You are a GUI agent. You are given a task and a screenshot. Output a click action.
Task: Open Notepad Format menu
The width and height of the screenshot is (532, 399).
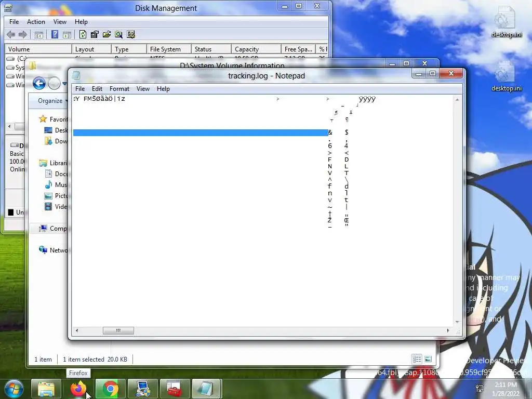[119, 89]
